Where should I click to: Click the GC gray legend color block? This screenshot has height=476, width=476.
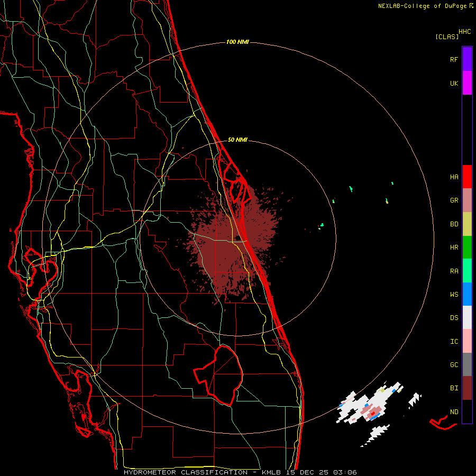click(x=467, y=364)
